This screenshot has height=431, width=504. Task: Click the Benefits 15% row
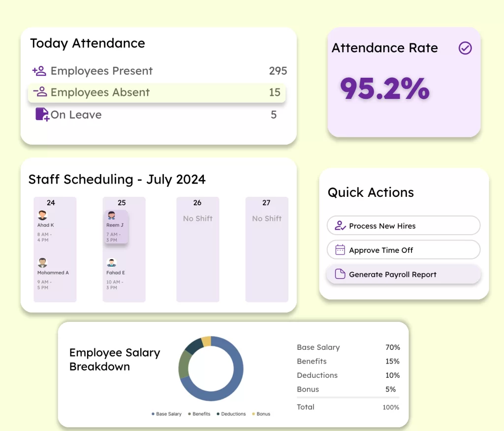[348, 361]
